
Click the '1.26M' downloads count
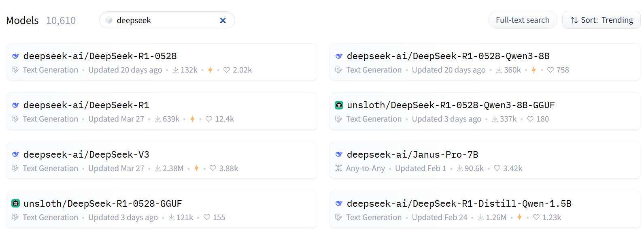pyautogui.click(x=496, y=217)
